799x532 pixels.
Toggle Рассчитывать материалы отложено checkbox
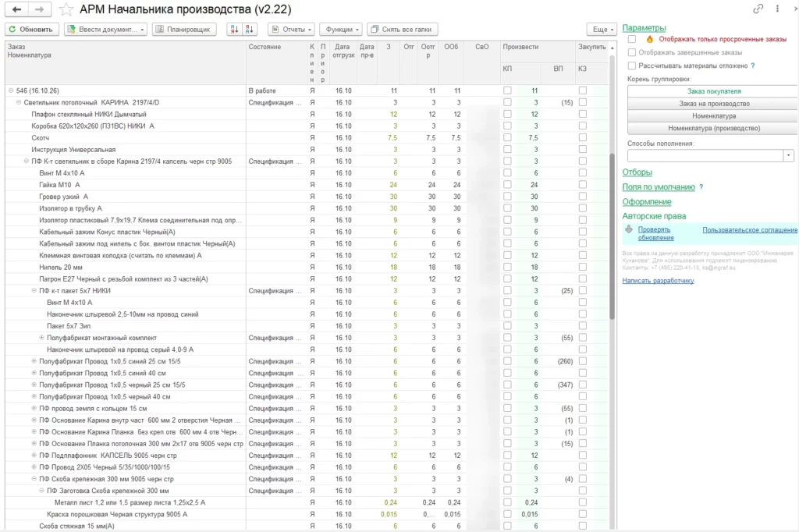(632, 66)
